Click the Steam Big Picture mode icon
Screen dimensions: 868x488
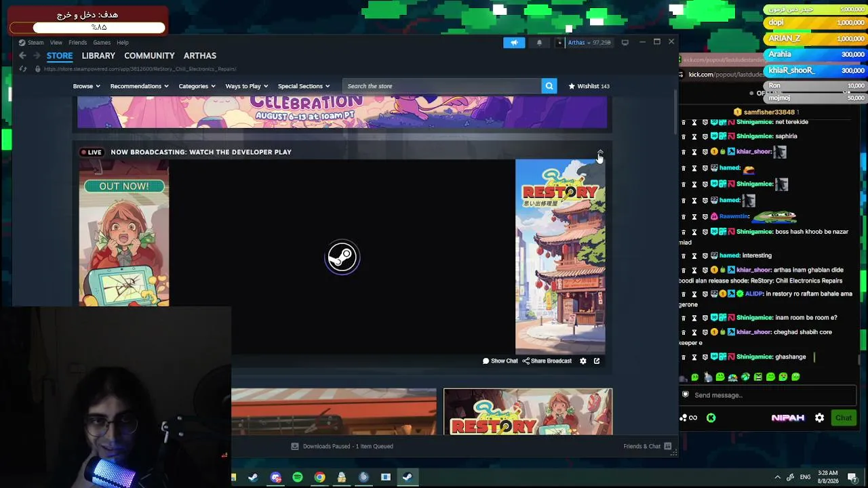pyautogui.click(x=625, y=43)
